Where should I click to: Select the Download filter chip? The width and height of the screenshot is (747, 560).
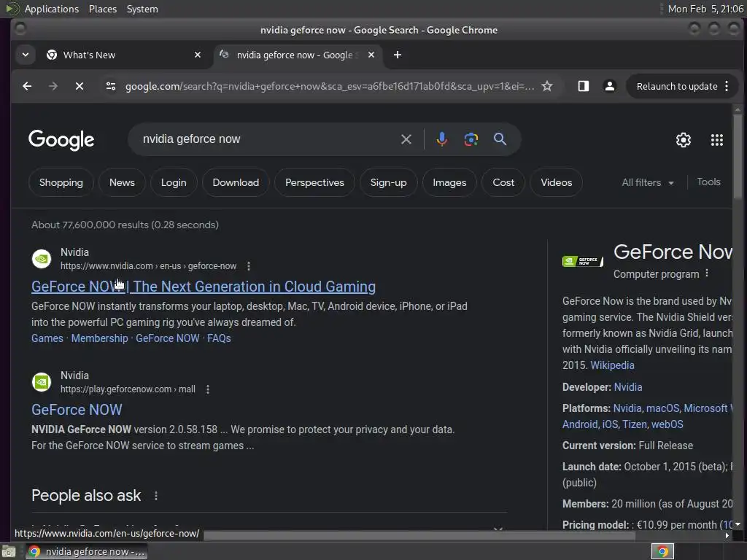pyautogui.click(x=236, y=182)
